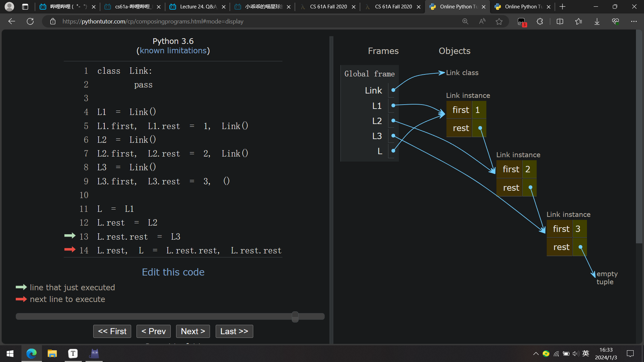Viewport: 644px width, 362px height.
Task: Open the zoom magnifier icon in address bar
Action: pyautogui.click(x=465, y=21)
